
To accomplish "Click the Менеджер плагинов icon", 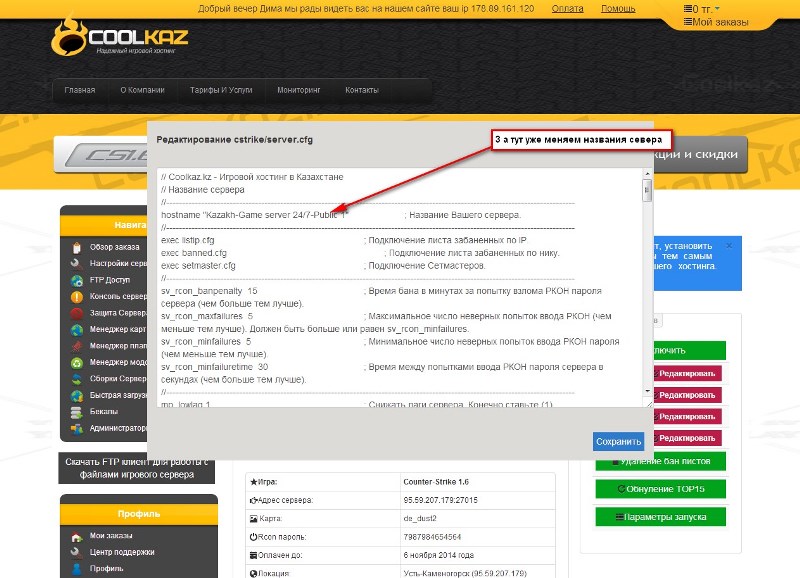I will click(x=77, y=346).
